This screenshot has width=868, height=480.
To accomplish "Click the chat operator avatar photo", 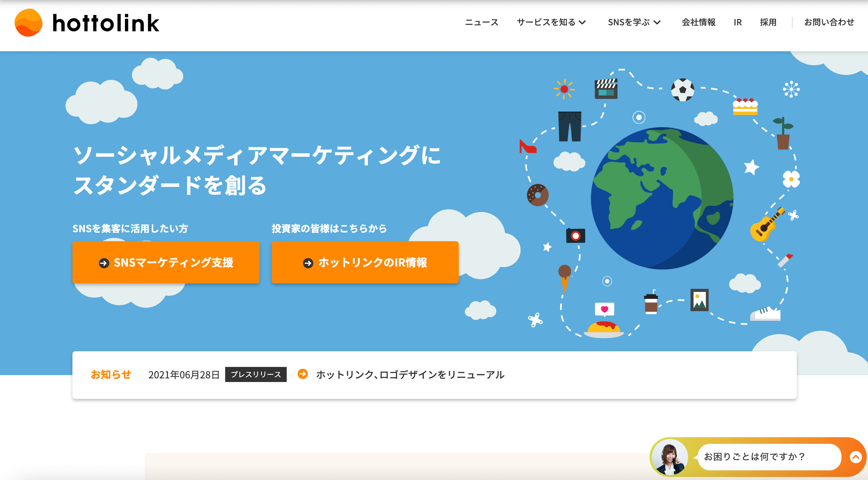I will pyautogui.click(x=669, y=457).
